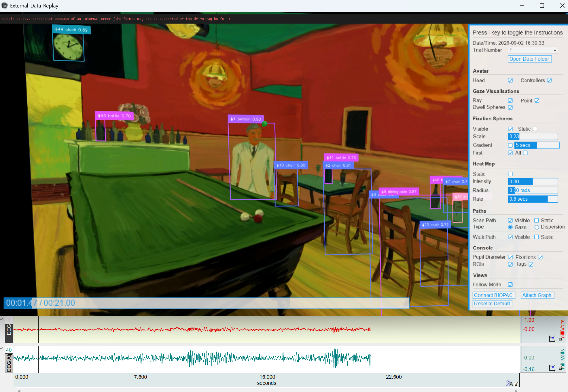The image size is (568, 392).
Task: Click the green gaze point sphere
Action: click(x=265, y=124)
